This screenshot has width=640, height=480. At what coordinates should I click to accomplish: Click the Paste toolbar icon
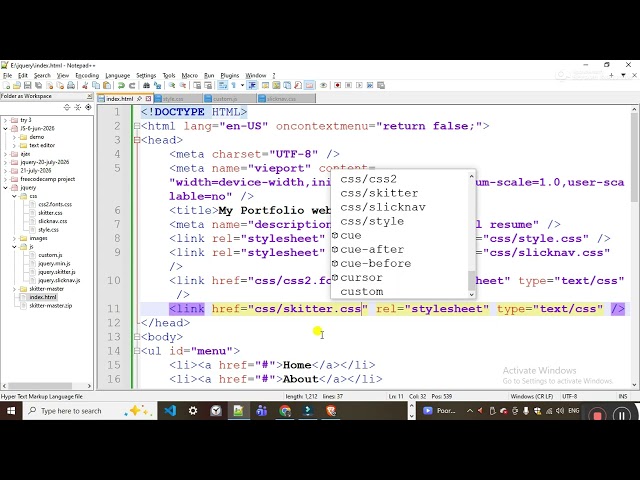[x=107, y=85]
